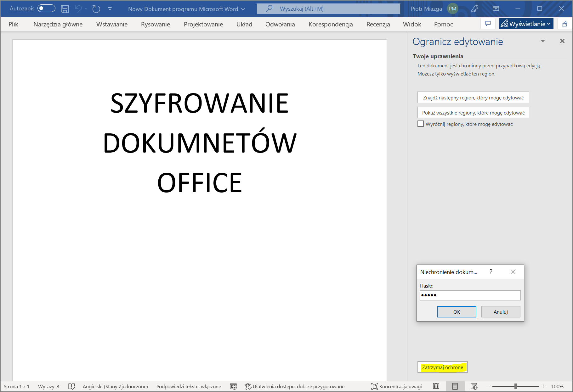Viewport: 573px width, 392px height.
Task: Select the Korespondencja tab
Action: pos(331,24)
